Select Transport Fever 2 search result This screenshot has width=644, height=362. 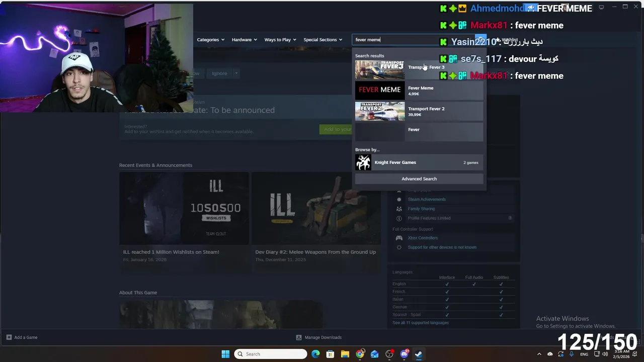click(x=419, y=111)
